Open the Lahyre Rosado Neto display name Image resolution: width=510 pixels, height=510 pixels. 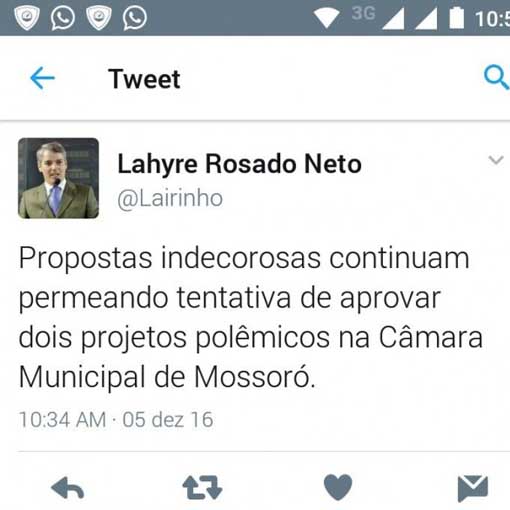[239, 164]
